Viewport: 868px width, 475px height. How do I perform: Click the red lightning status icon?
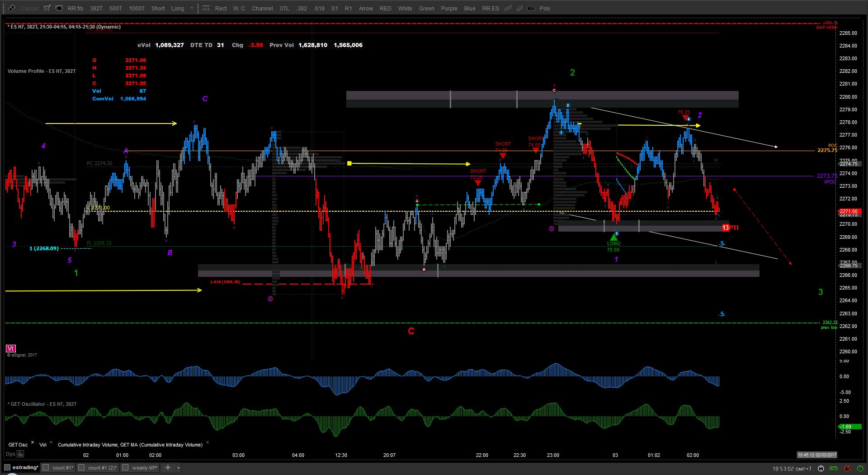click(847, 468)
